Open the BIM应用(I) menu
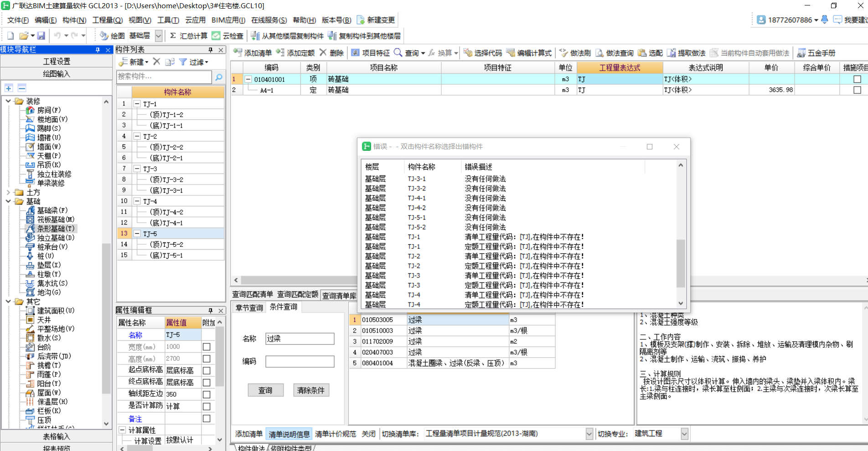The image size is (868, 451). coord(228,20)
